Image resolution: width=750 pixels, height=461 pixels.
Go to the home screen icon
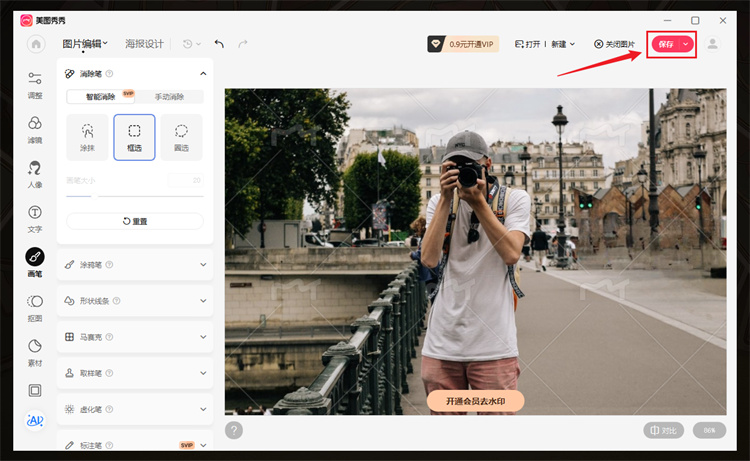click(x=36, y=44)
